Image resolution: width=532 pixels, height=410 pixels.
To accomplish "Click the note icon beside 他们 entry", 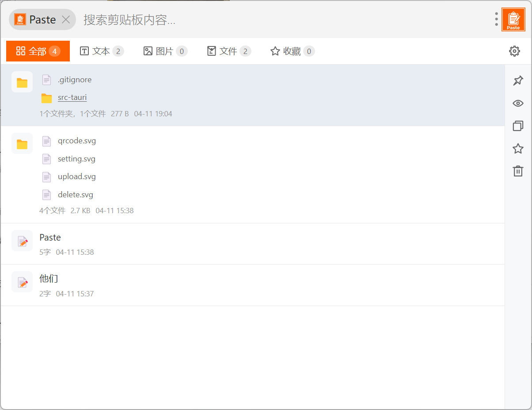I will 22,282.
